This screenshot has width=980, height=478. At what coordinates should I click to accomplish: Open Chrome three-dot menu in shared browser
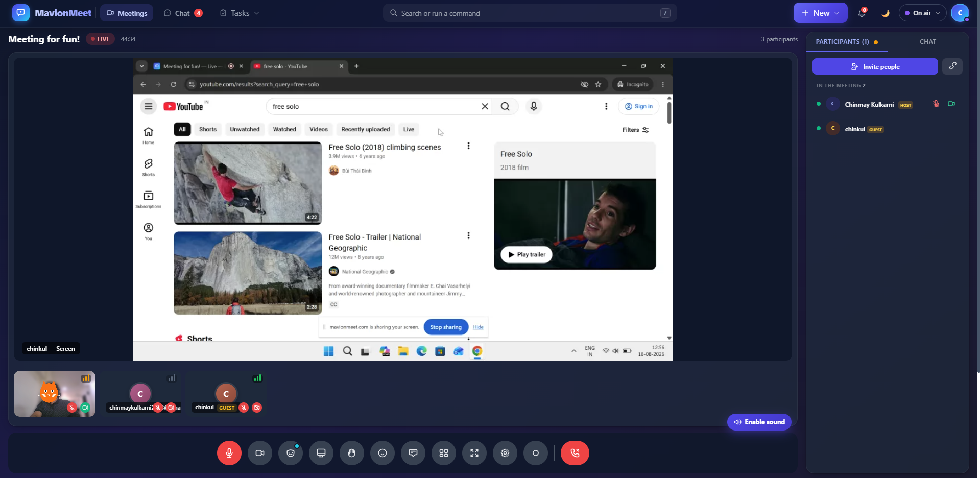pos(663,84)
